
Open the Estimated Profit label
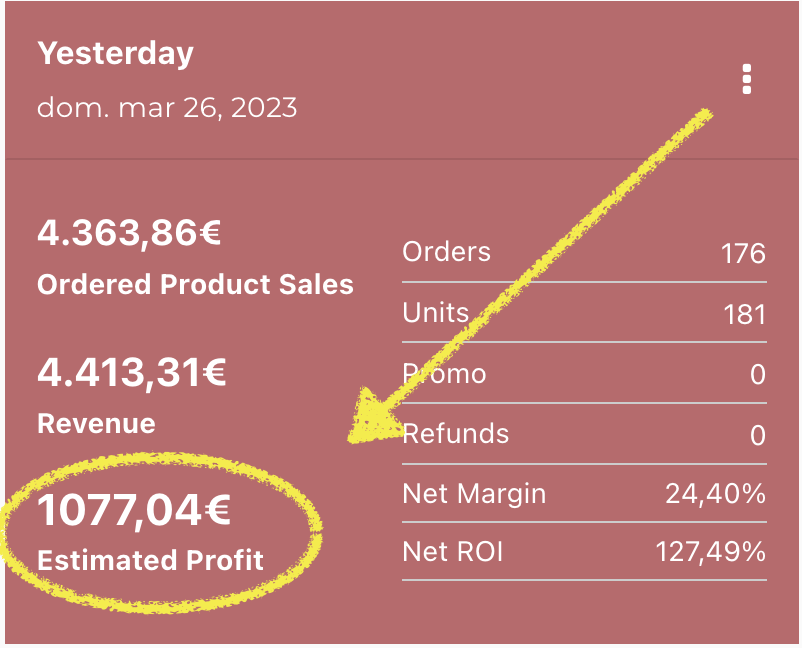pyautogui.click(x=150, y=560)
